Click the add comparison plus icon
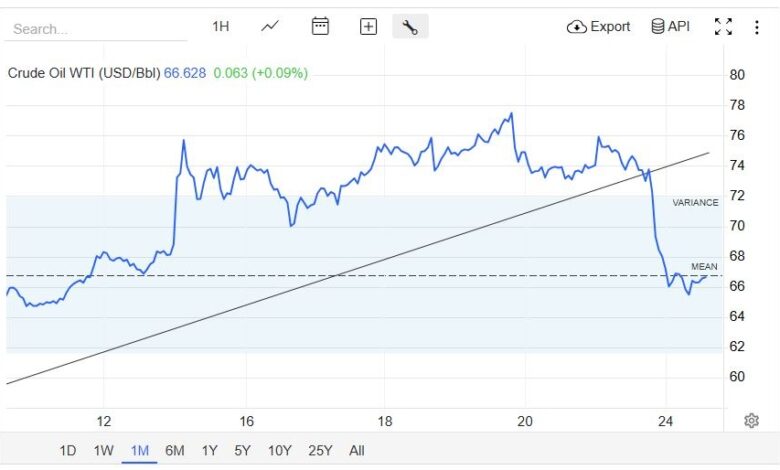The image size is (780, 470). pos(368,27)
